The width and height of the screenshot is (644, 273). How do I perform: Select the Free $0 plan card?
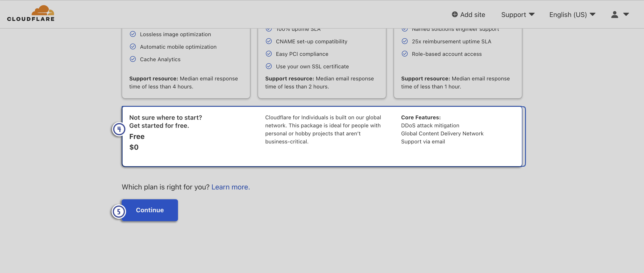322,137
